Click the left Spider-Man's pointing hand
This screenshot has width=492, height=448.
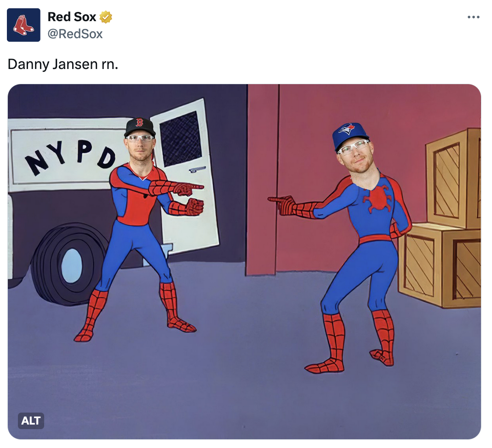189,188
